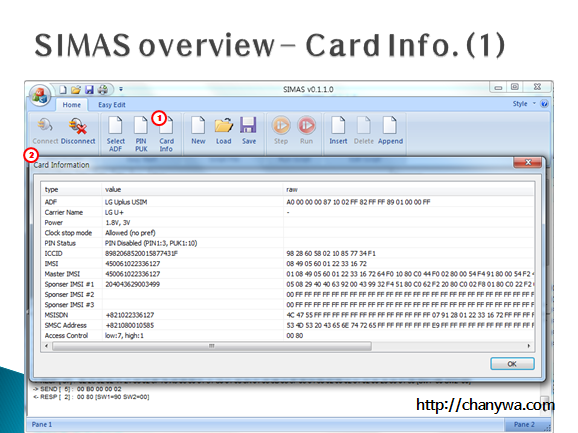Click the MSISDN value +821022336127
578x433 pixels.
point(130,315)
